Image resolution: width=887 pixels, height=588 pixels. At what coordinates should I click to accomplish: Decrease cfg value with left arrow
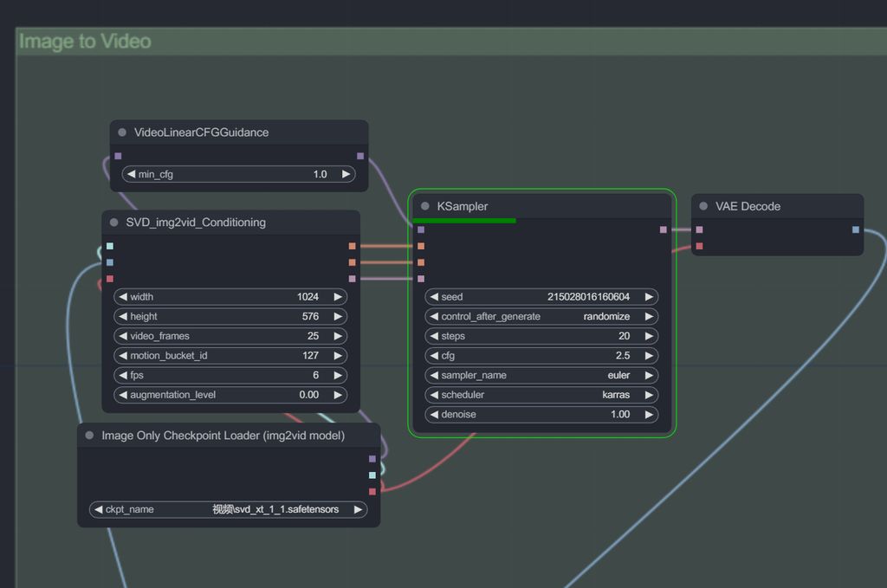(x=434, y=356)
